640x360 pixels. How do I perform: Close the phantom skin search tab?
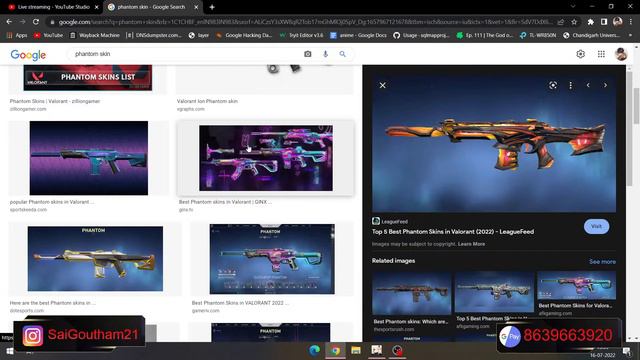click(x=196, y=7)
